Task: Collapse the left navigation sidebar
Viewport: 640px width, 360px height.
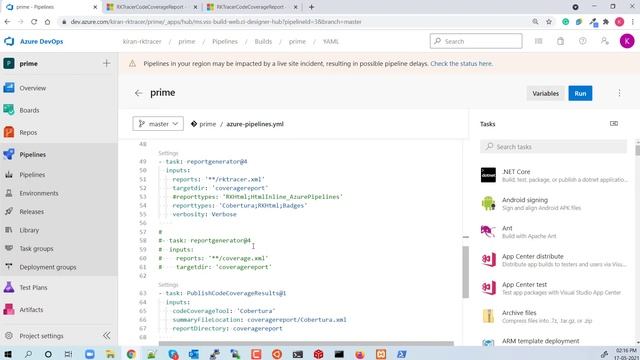Action: (x=107, y=336)
